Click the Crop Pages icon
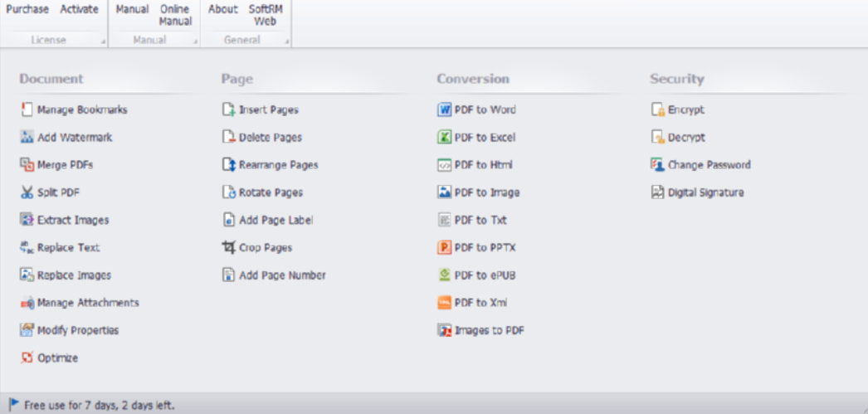 click(229, 247)
